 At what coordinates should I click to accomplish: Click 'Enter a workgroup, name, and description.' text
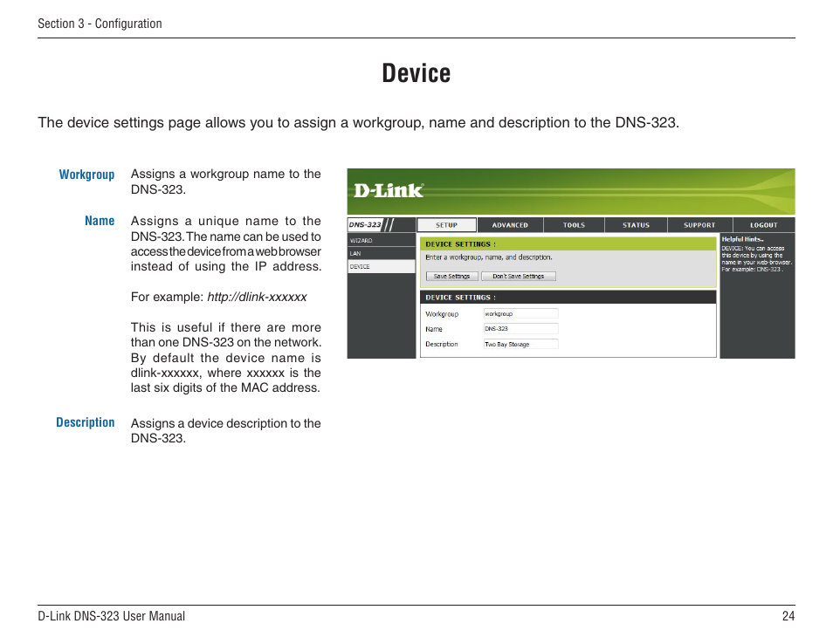(489, 257)
